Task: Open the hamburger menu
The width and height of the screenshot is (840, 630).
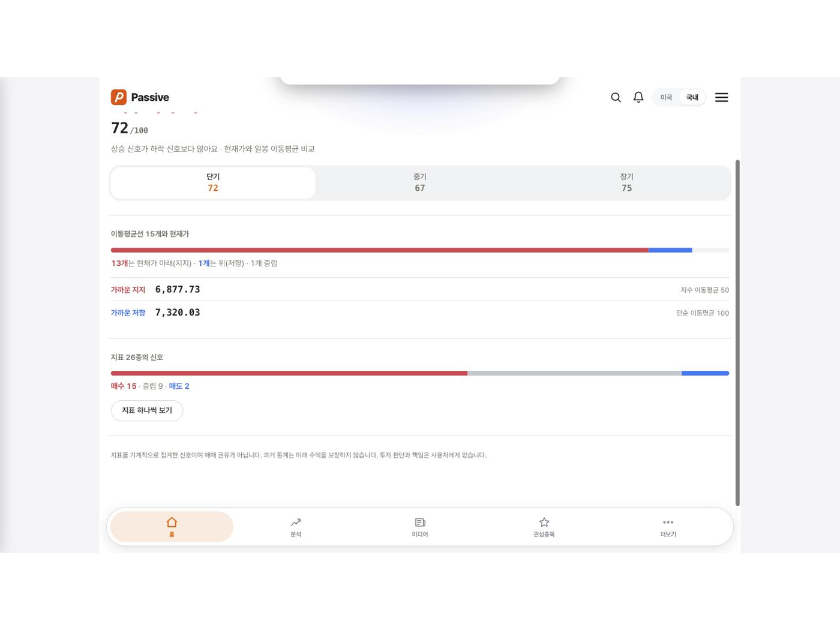Action: tap(721, 97)
